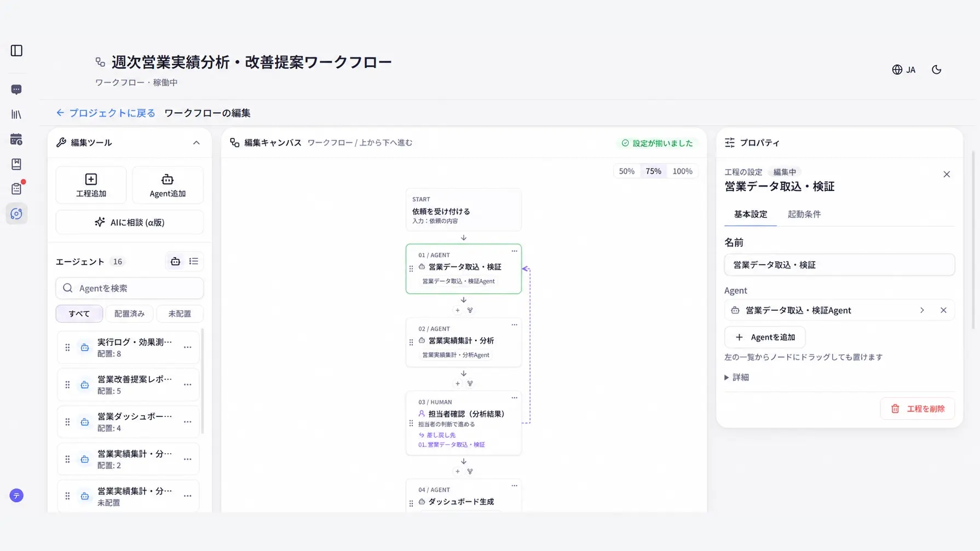Click branch icon below node 02
Screen dimensions: 980x551
coord(470,384)
